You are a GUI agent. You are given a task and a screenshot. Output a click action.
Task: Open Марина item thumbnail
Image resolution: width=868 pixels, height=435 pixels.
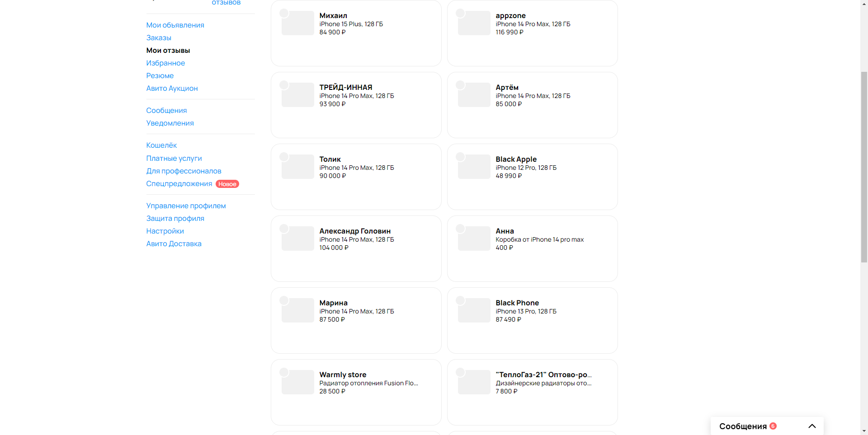tap(298, 310)
